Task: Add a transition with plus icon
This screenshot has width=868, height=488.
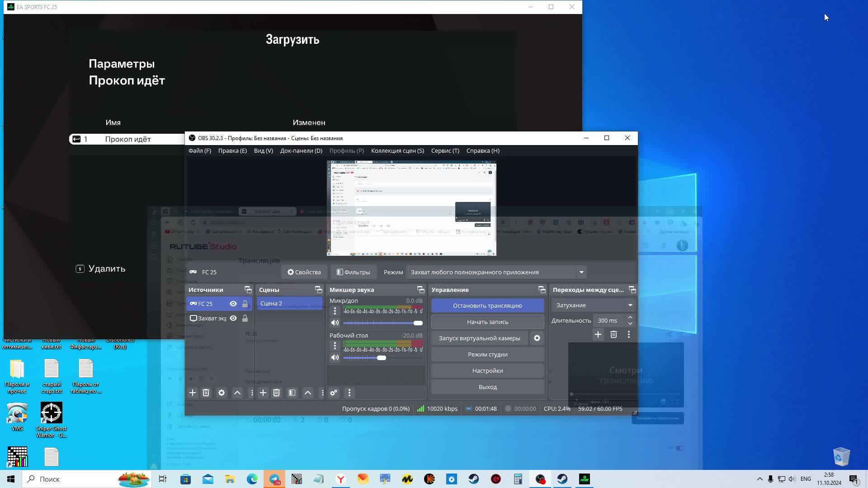Action: 598,334
